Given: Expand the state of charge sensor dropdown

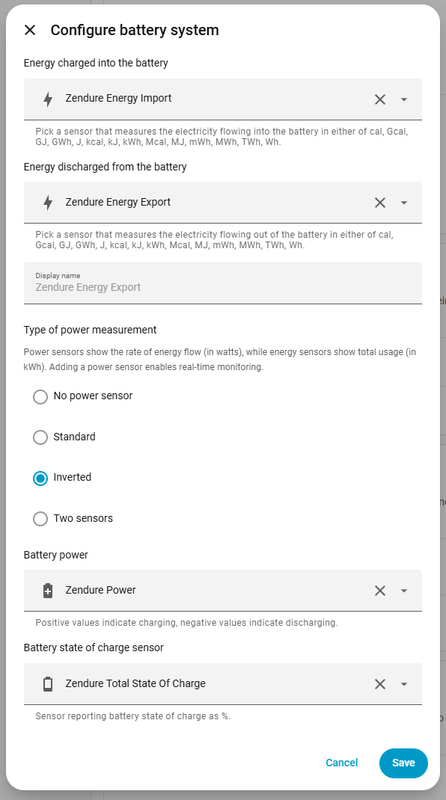Looking at the screenshot, I should 404,684.
